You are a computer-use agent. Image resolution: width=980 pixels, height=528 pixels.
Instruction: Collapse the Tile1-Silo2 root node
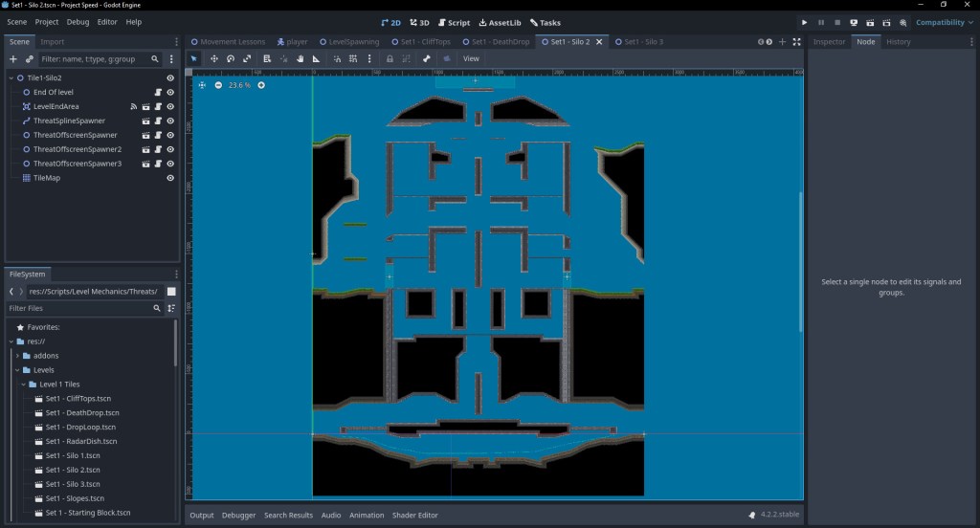11,77
